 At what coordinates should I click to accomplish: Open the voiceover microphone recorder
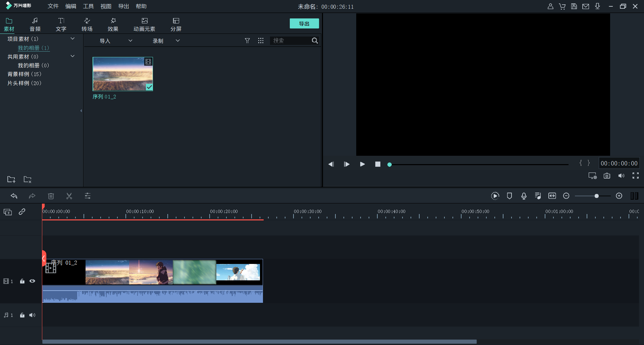point(524,196)
